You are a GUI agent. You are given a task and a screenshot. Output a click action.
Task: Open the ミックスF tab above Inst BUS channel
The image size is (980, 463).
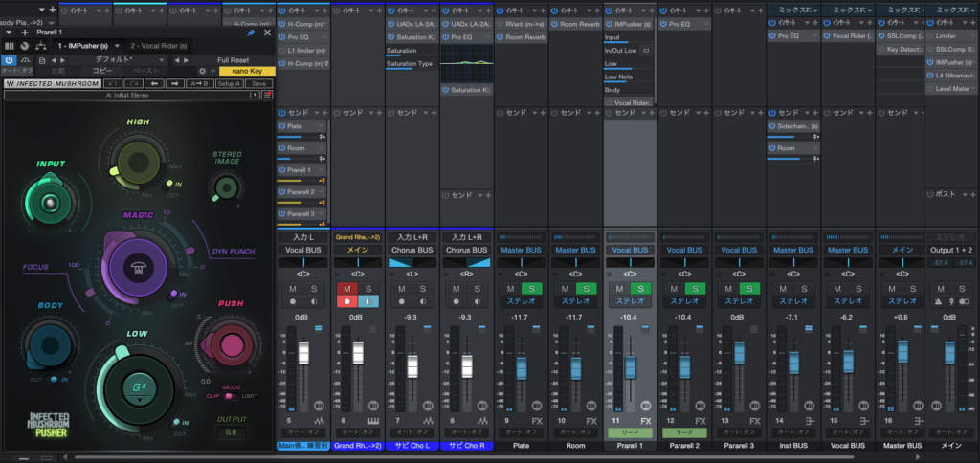click(793, 11)
